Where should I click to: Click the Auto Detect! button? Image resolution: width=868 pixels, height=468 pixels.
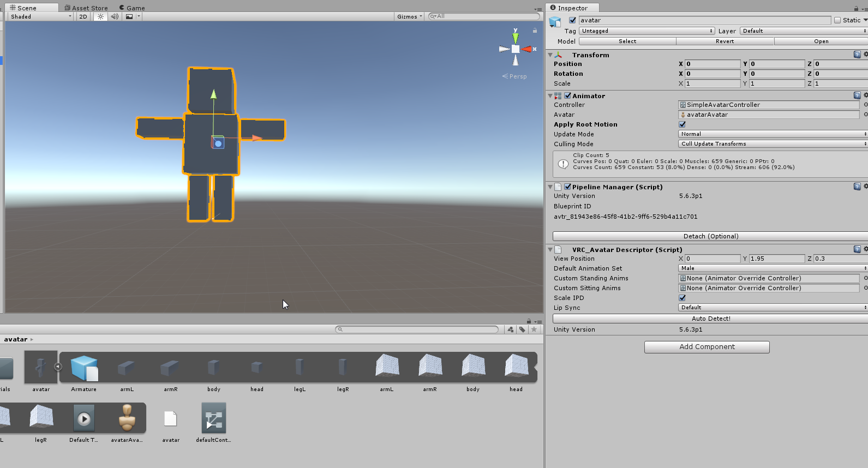[x=710, y=319]
